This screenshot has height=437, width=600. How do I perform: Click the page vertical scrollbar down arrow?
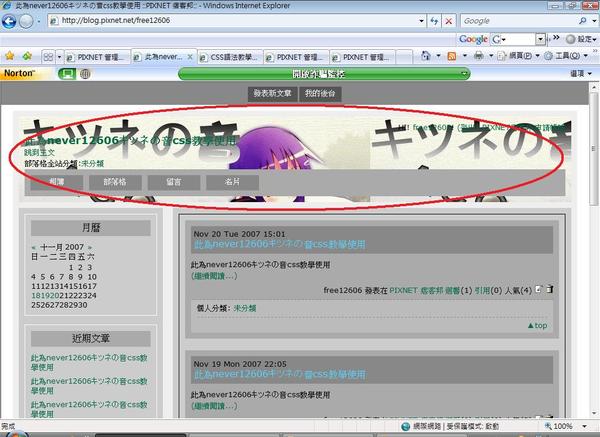[594, 414]
